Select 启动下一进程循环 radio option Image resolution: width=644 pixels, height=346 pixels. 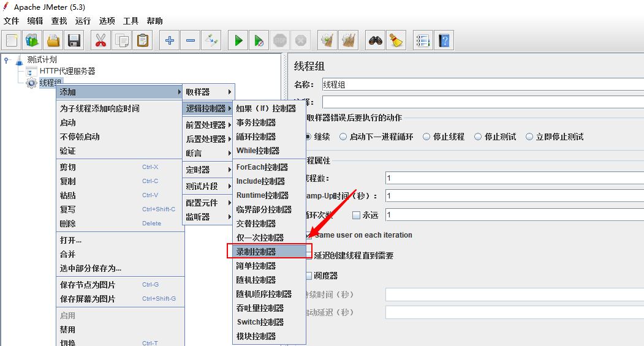343,137
